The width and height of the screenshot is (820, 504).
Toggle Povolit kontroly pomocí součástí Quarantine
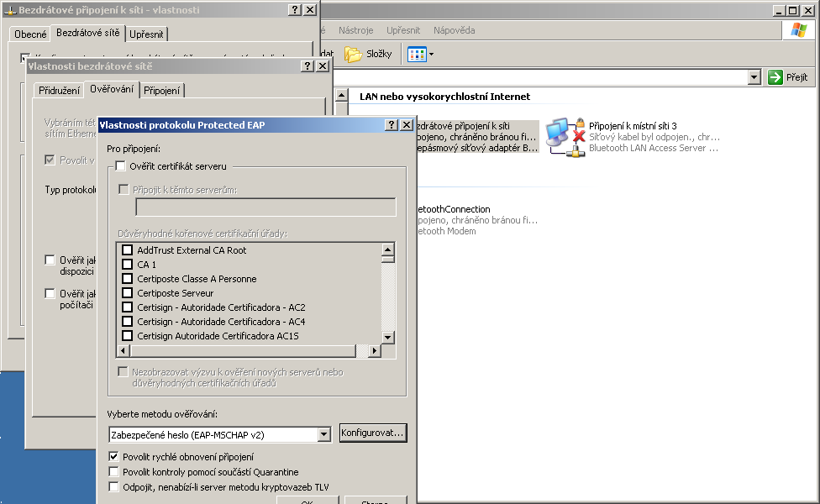[x=114, y=472]
